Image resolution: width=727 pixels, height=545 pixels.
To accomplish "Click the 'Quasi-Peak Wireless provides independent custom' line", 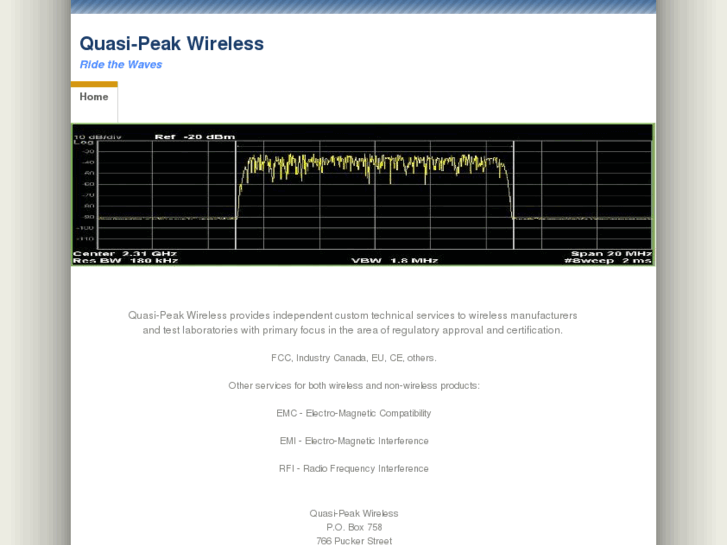I will coord(353,315).
